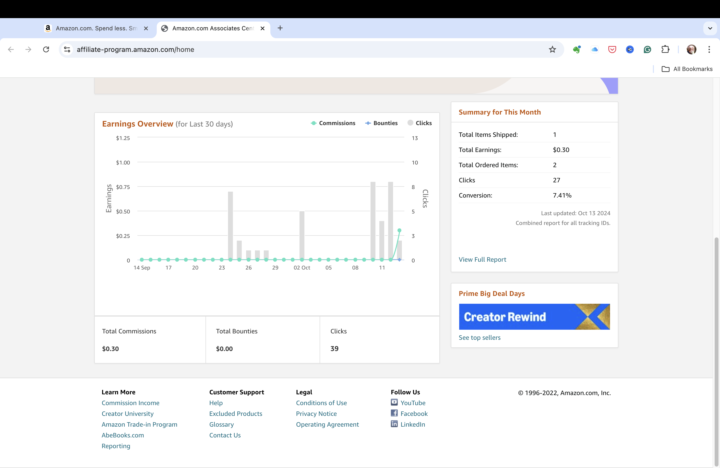Open the Grammarly extension icon

point(647,50)
